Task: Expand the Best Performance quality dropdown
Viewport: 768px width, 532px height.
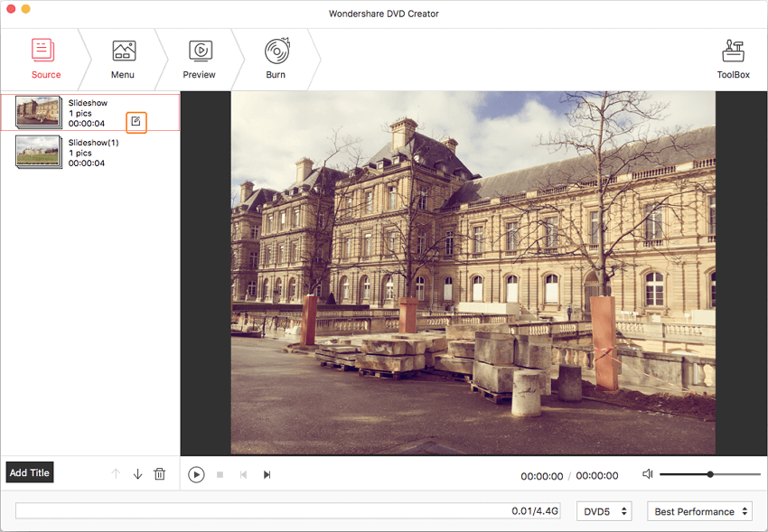Action: click(x=700, y=511)
